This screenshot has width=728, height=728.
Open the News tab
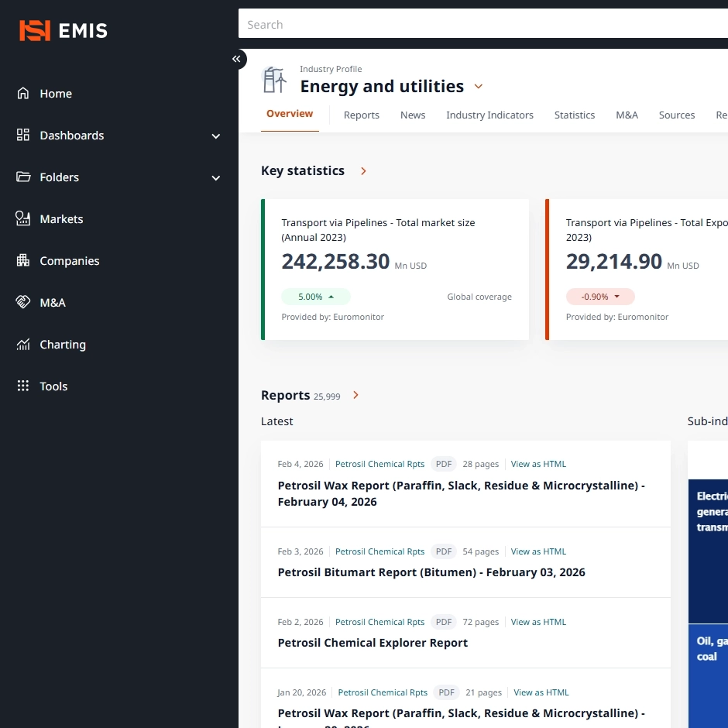413,115
